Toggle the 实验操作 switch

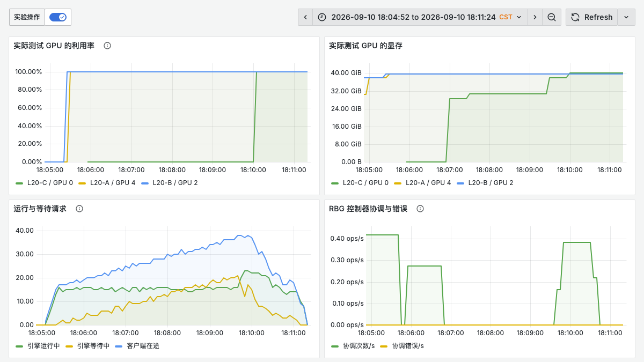(58, 17)
